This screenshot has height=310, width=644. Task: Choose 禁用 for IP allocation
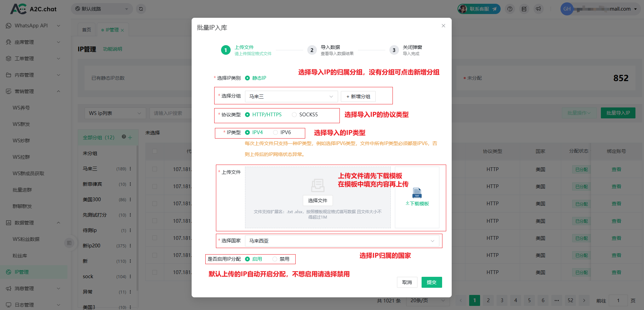[x=275, y=259]
